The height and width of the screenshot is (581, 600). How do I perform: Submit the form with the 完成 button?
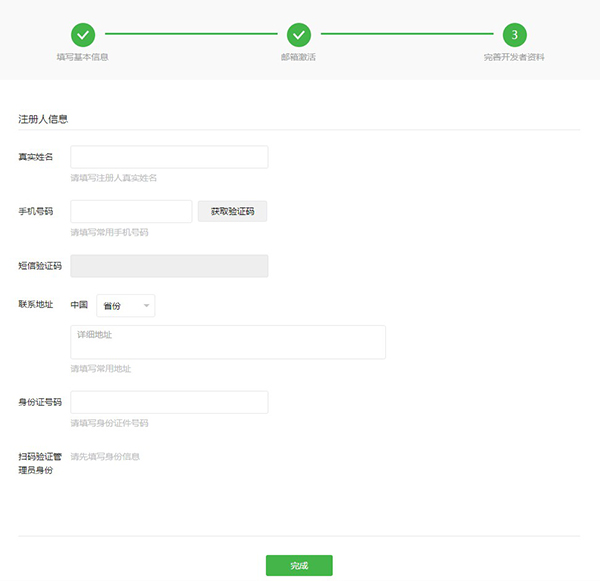click(299, 566)
